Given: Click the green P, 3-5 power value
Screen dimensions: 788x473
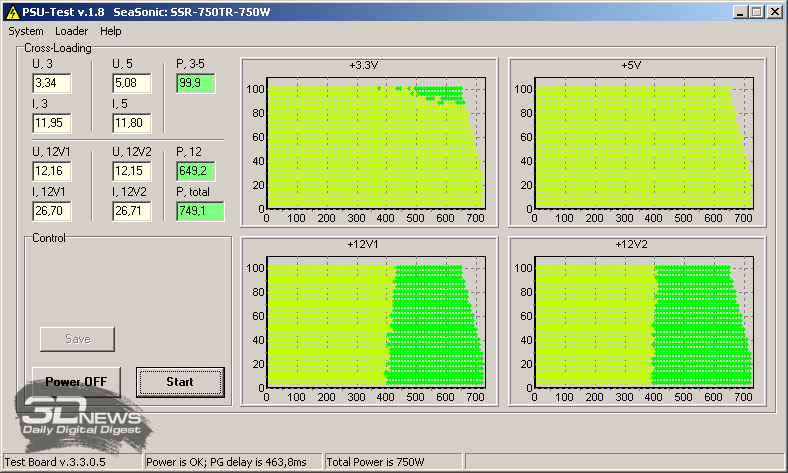Looking at the screenshot, I should pyautogui.click(x=195, y=83).
